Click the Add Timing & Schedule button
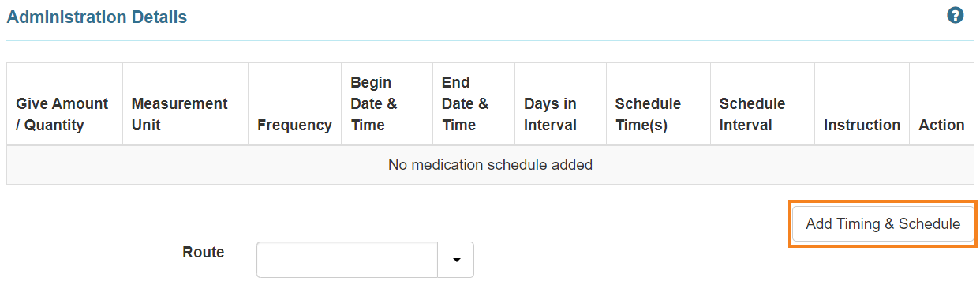The height and width of the screenshot is (285, 980). click(x=883, y=224)
